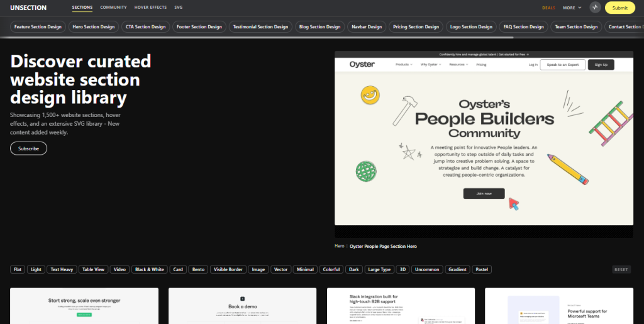The image size is (644, 324).
Task: Toggle the Gradient filter tag
Action: point(458,269)
